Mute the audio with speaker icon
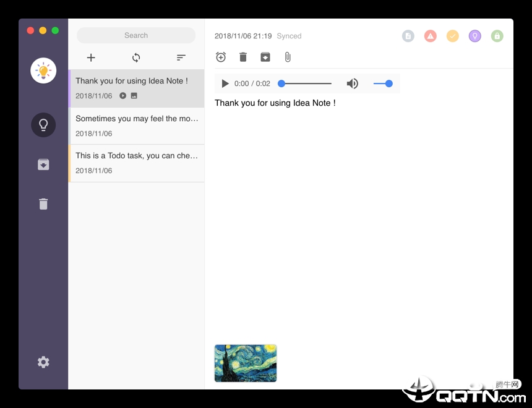 353,83
